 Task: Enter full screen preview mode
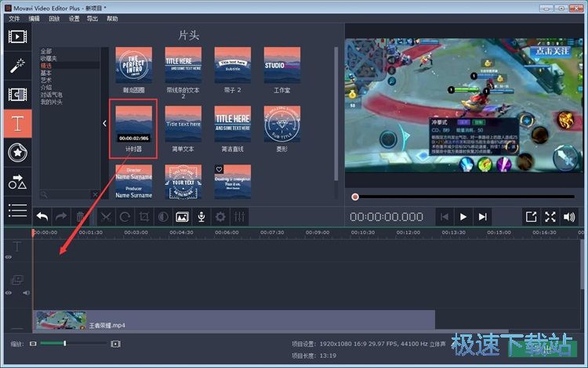coord(550,217)
